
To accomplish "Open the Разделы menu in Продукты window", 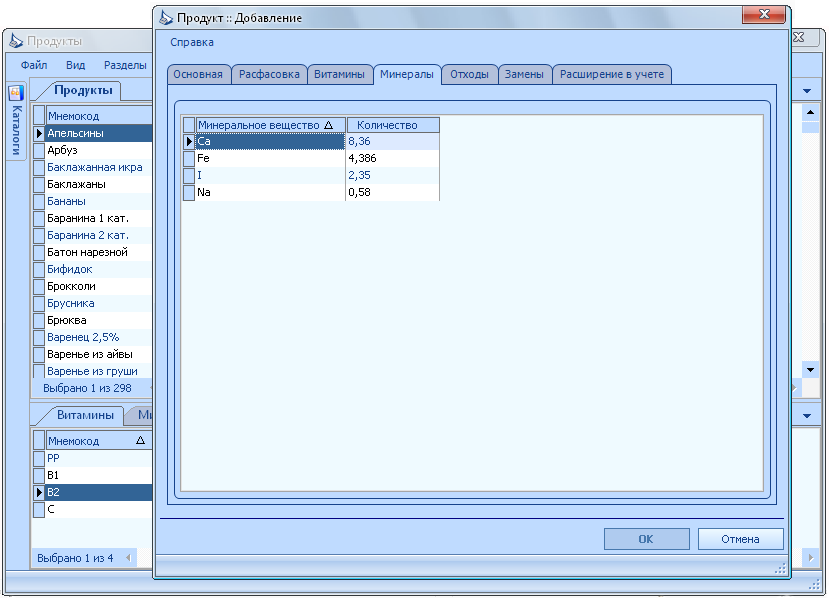I will point(125,65).
